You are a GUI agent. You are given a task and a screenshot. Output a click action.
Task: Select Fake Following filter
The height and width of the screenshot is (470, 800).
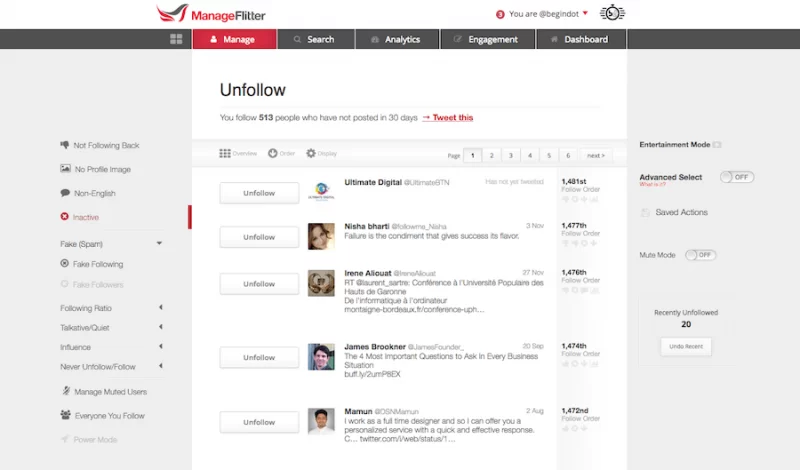pyautogui.click(x=92, y=264)
